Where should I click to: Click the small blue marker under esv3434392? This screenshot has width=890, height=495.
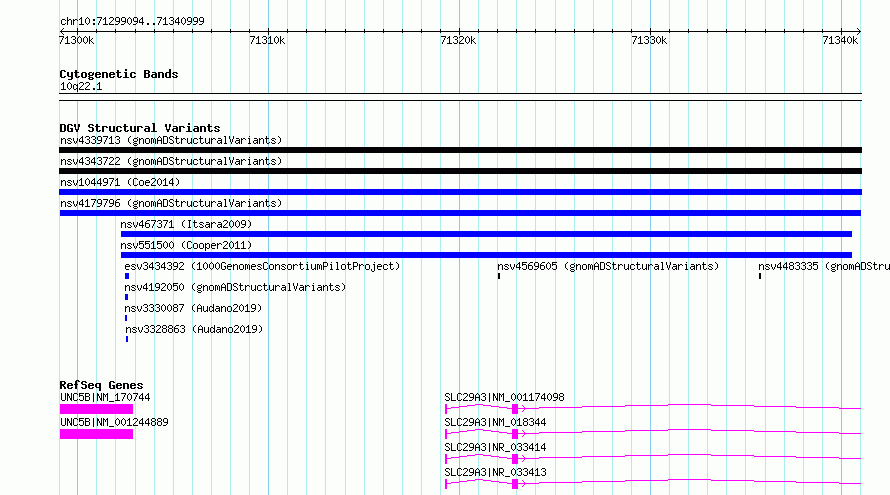(x=127, y=276)
